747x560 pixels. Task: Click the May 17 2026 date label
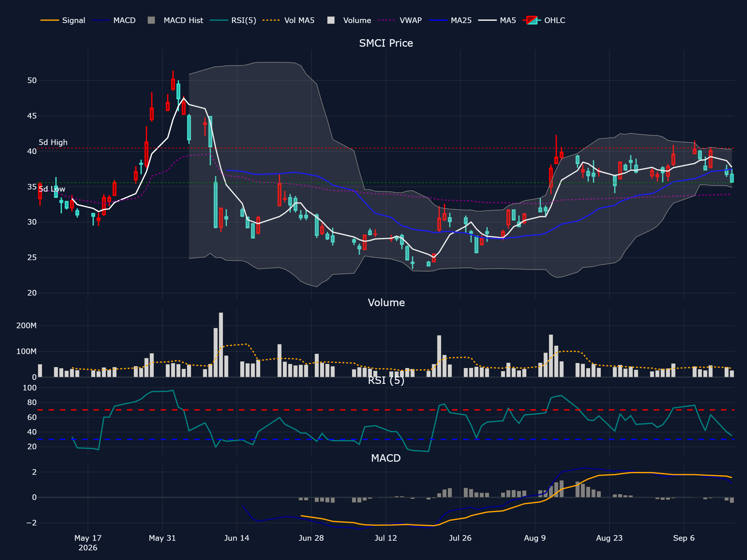click(x=88, y=543)
